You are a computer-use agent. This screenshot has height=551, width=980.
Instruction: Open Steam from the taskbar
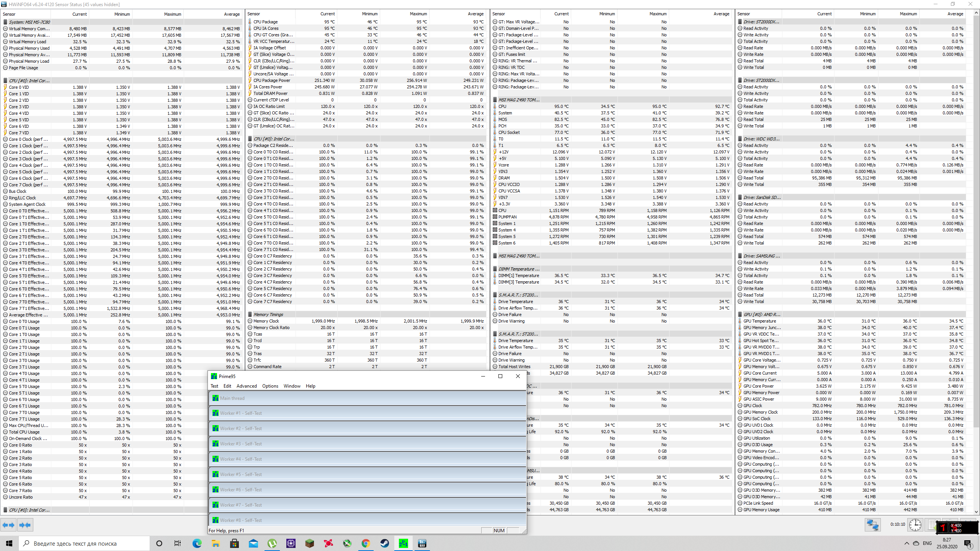coord(384,543)
